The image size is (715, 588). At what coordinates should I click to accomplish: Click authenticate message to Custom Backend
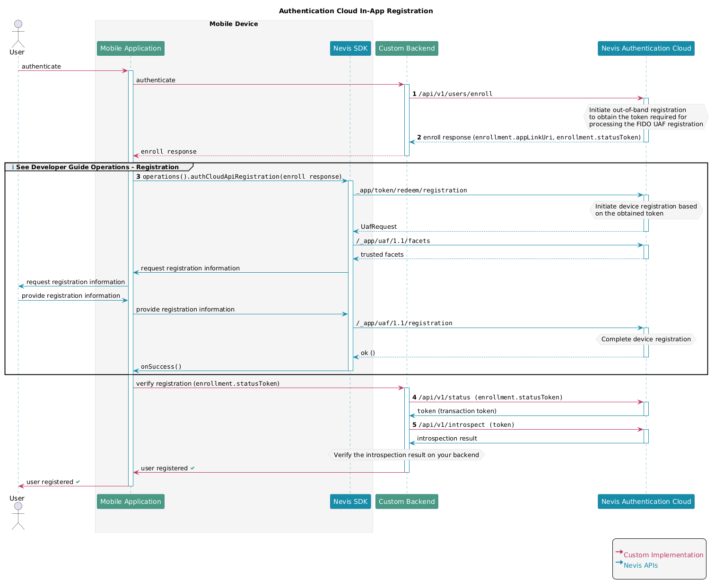click(156, 80)
